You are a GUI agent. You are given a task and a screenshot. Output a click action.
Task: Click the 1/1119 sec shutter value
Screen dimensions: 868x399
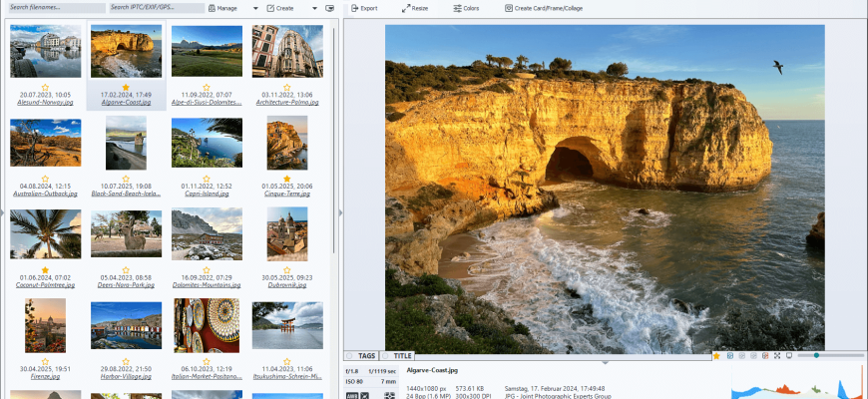tap(382, 371)
